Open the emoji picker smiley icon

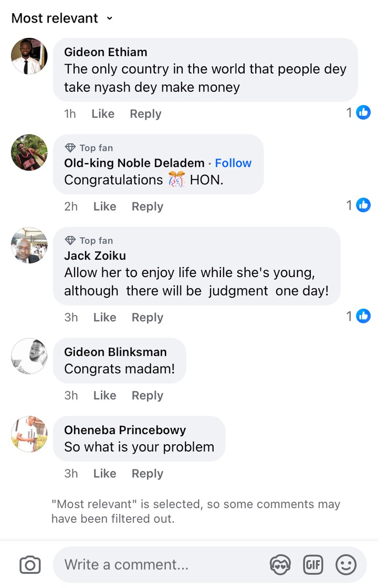coord(346,565)
